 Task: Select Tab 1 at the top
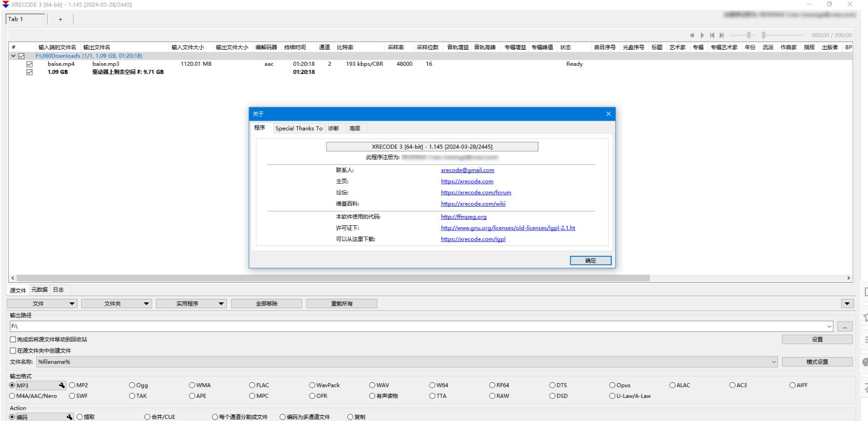click(25, 19)
